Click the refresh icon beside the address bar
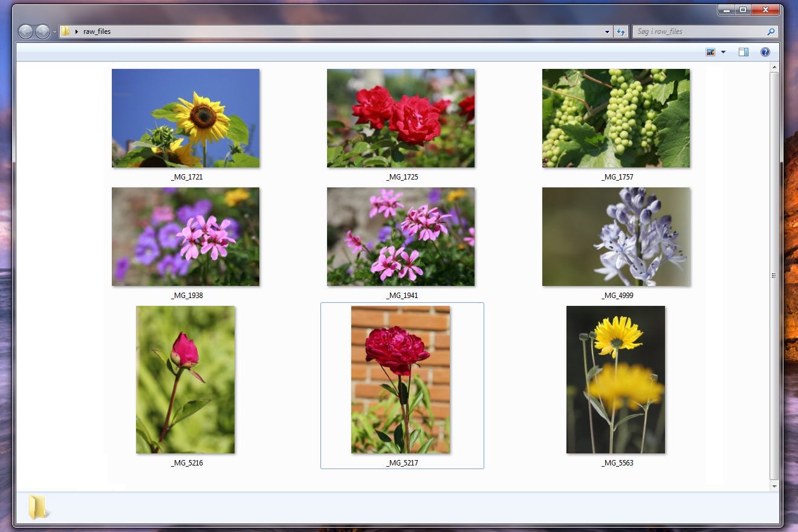 [x=621, y=31]
